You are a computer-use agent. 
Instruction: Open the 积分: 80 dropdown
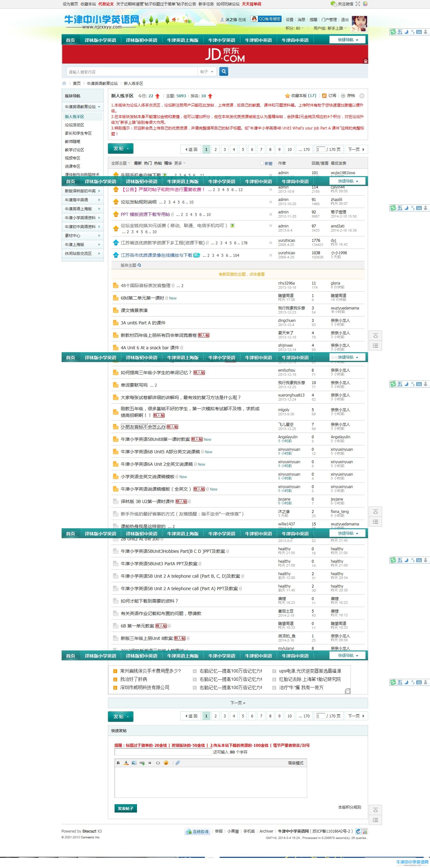click(x=295, y=28)
